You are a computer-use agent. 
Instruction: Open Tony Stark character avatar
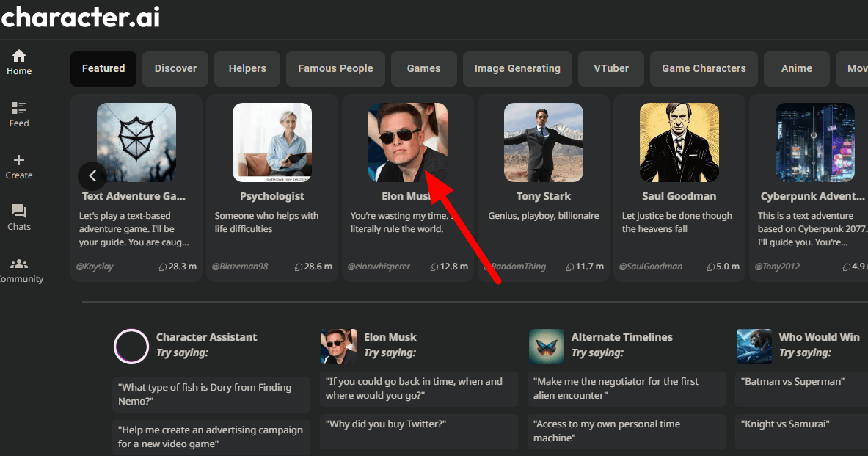point(544,142)
